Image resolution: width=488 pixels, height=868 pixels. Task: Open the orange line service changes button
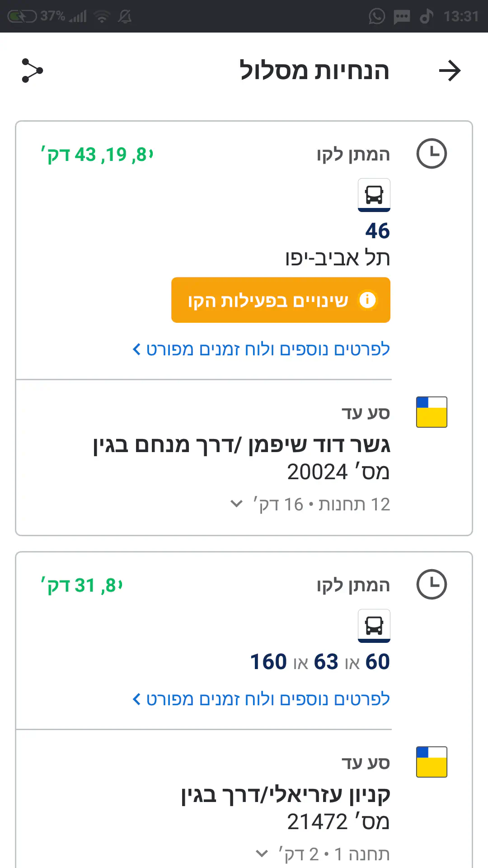pyautogui.click(x=281, y=300)
